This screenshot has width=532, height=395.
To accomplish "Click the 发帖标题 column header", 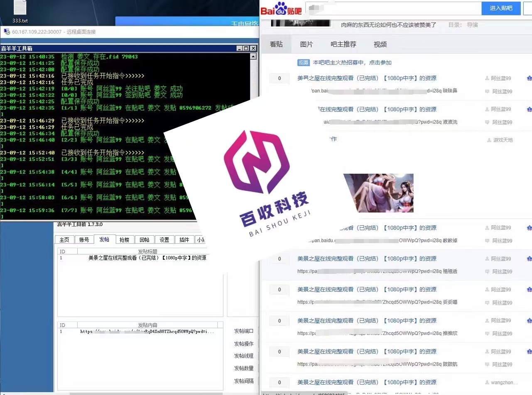I will pyautogui.click(x=147, y=251).
